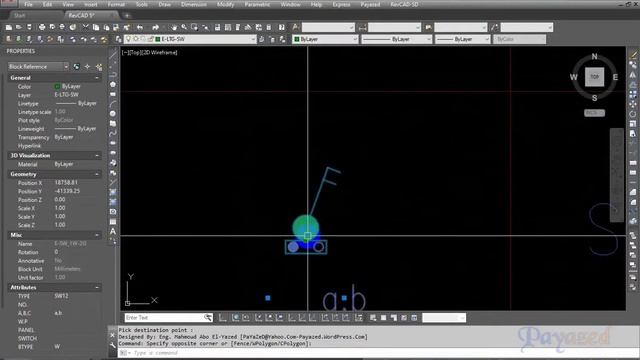Click the layer color swatch next to E-LTG-SW
640x360 pixels.
pyautogui.click(x=158, y=39)
